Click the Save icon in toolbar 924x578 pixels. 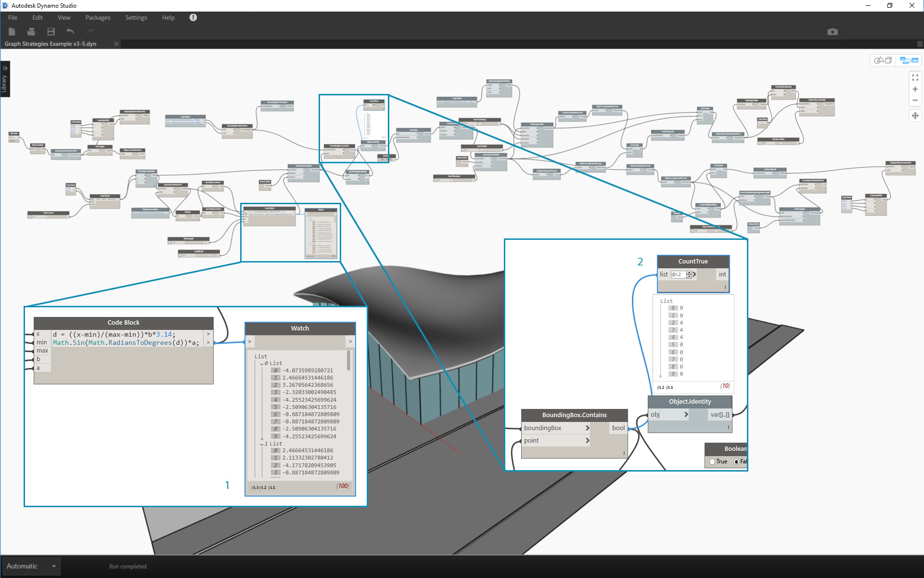pyautogui.click(x=51, y=32)
